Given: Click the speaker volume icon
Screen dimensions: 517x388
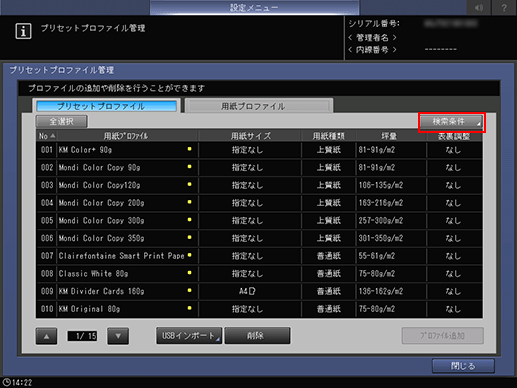Looking at the screenshot, I should (x=479, y=7).
